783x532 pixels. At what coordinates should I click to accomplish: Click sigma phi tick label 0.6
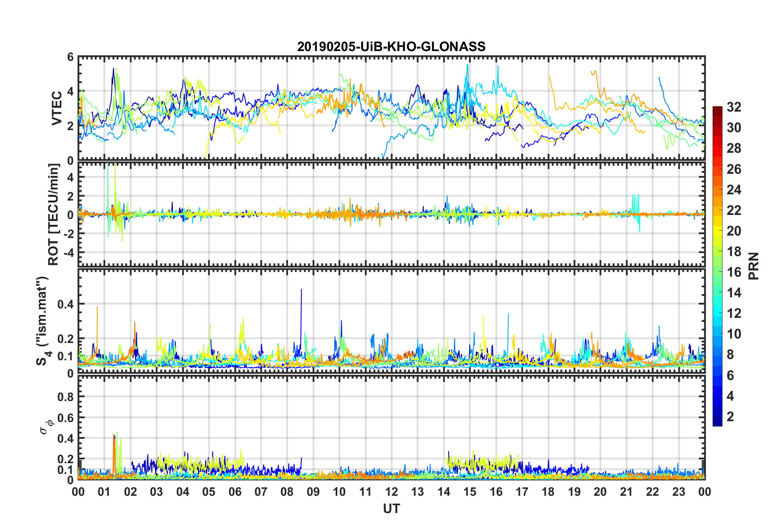click(x=65, y=418)
